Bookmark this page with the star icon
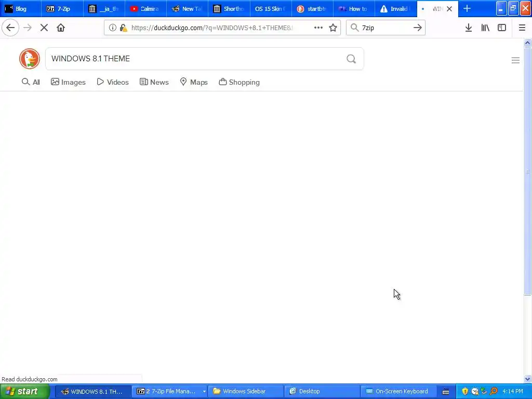Screen dimensions: 532x399 click(333, 28)
